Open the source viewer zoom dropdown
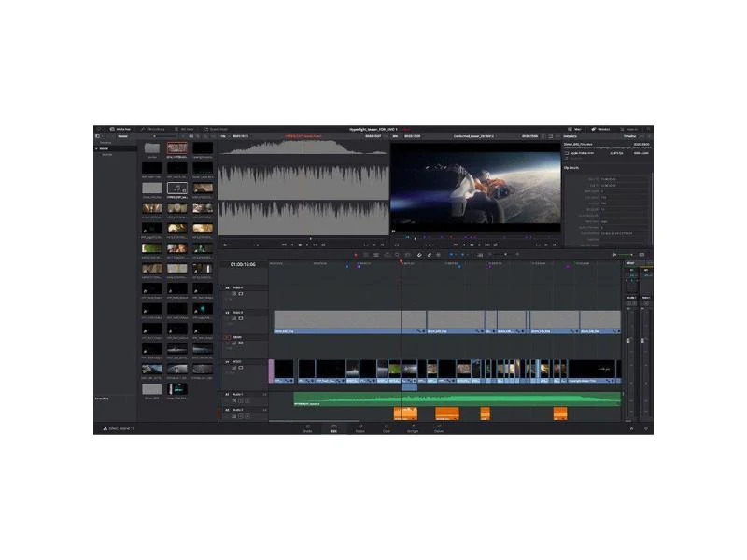This screenshot has width=747, height=560. pyautogui.click(x=223, y=136)
